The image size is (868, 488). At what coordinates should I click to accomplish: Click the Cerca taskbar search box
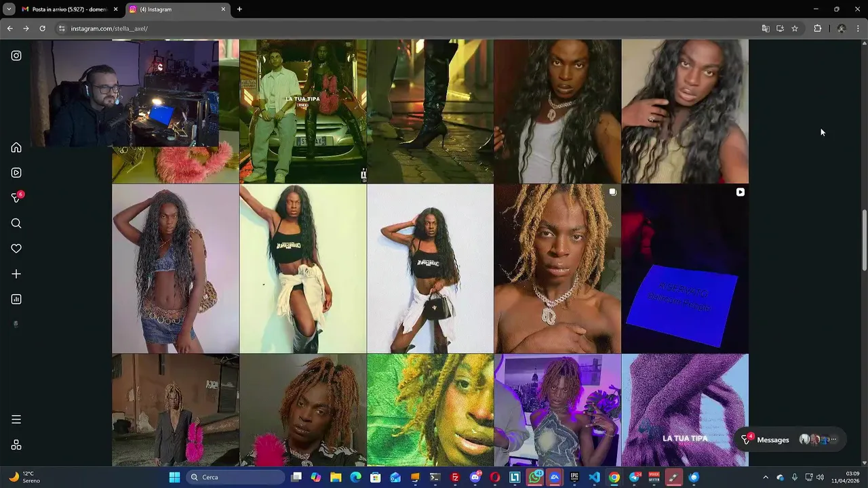[235, 477]
